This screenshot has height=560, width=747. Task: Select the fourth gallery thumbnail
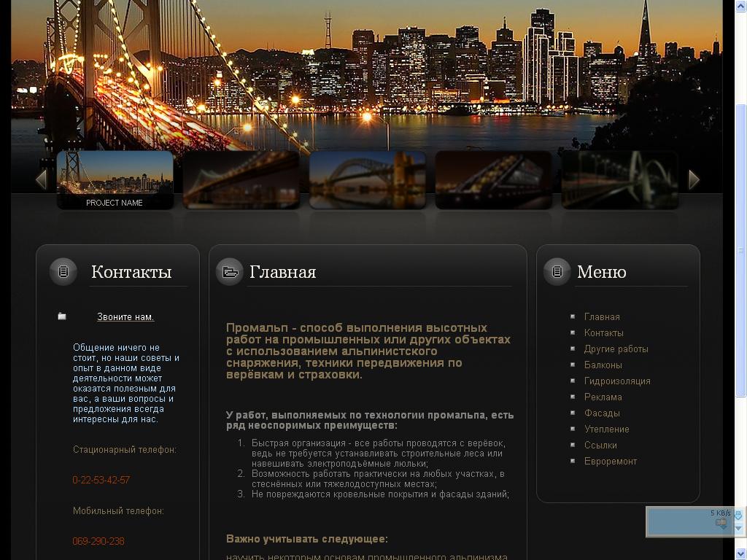[494, 180]
